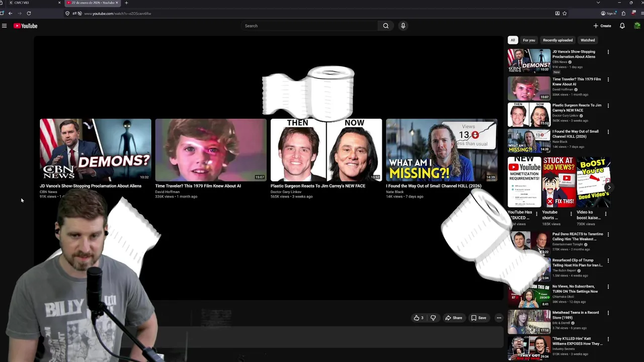Dislike the video with thumbs down
The width and height of the screenshot is (644, 362).
pyautogui.click(x=433, y=318)
